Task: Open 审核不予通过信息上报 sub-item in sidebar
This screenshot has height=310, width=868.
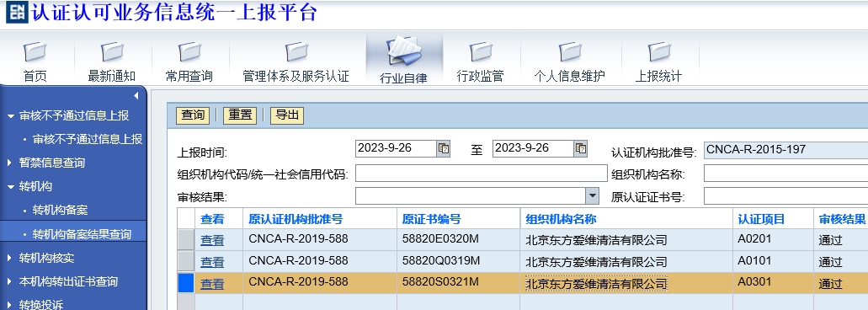Action: pyautogui.click(x=88, y=139)
